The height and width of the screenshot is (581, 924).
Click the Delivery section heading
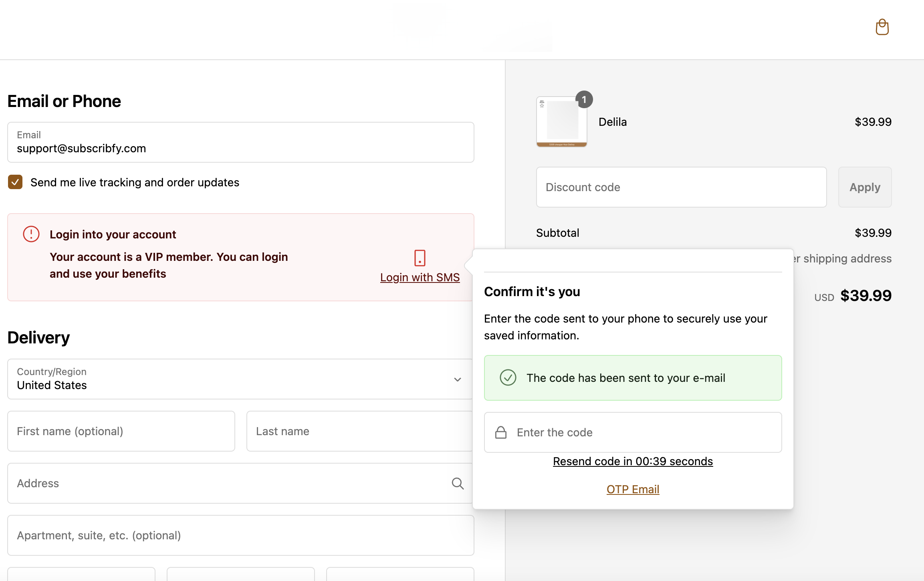coord(38,337)
